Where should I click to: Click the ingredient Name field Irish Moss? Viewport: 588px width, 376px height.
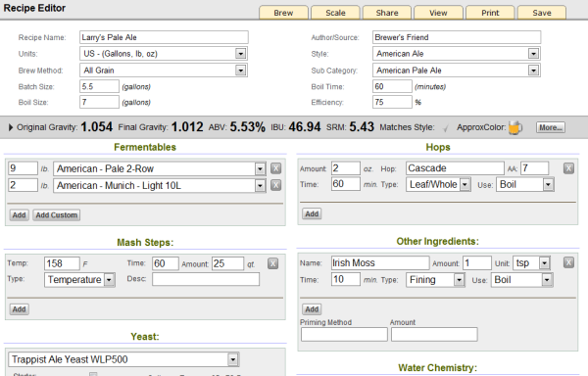click(x=380, y=262)
